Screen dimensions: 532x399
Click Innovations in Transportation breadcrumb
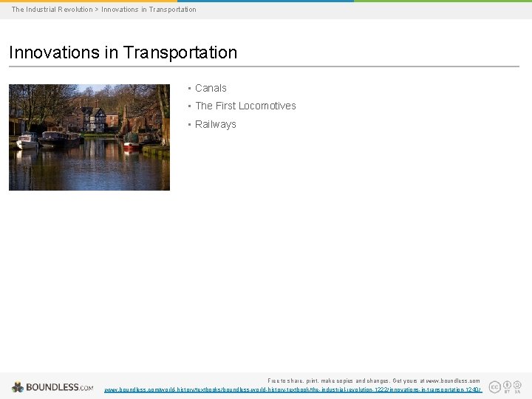(149, 10)
